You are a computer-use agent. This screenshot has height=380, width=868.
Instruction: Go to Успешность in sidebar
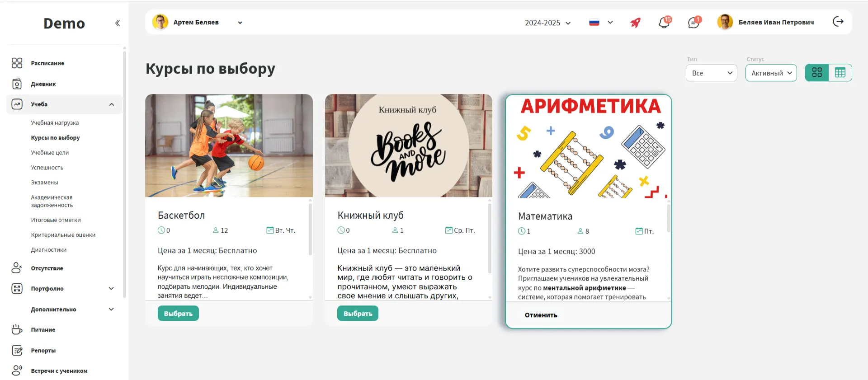pyautogui.click(x=47, y=168)
